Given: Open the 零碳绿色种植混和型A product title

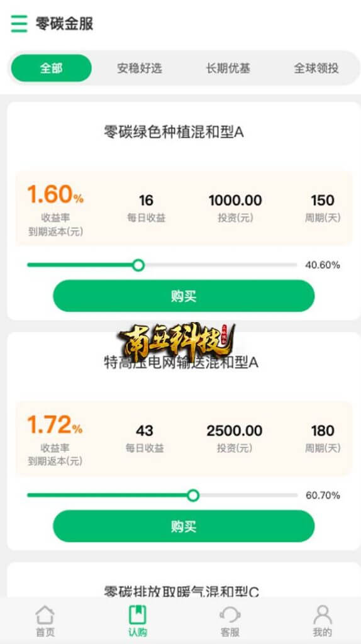Looking at the screenshot, I should click(x=174, y=132).
